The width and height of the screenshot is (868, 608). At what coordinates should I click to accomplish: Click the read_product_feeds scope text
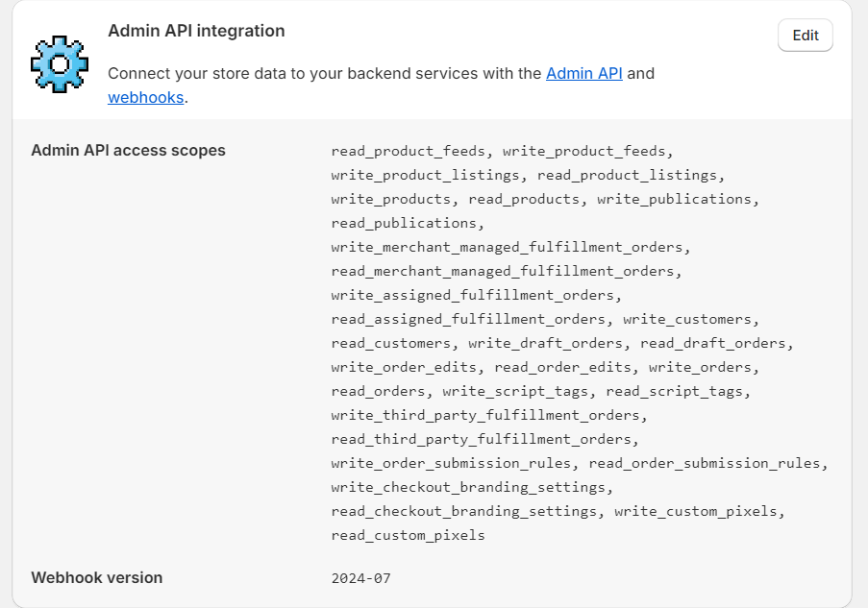(x=409, y=151)
